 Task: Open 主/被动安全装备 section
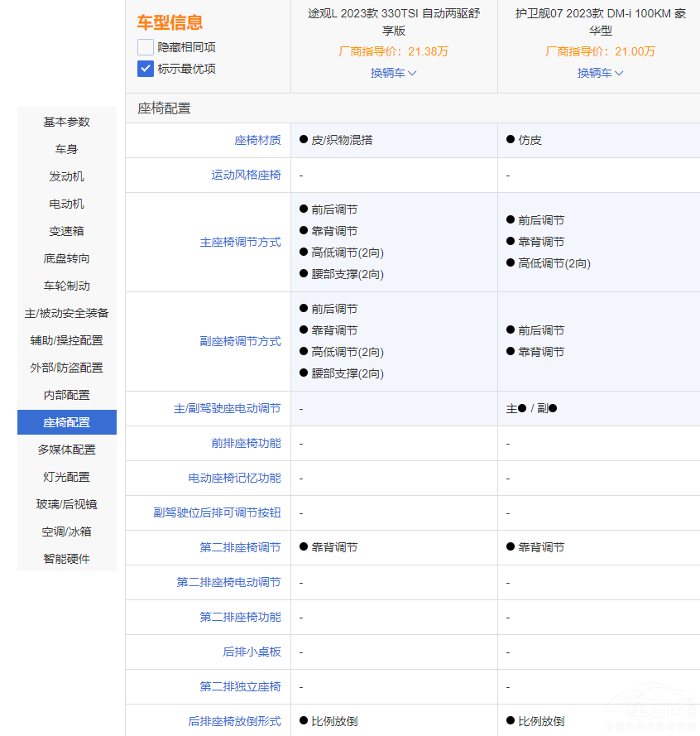pos(66,313)
